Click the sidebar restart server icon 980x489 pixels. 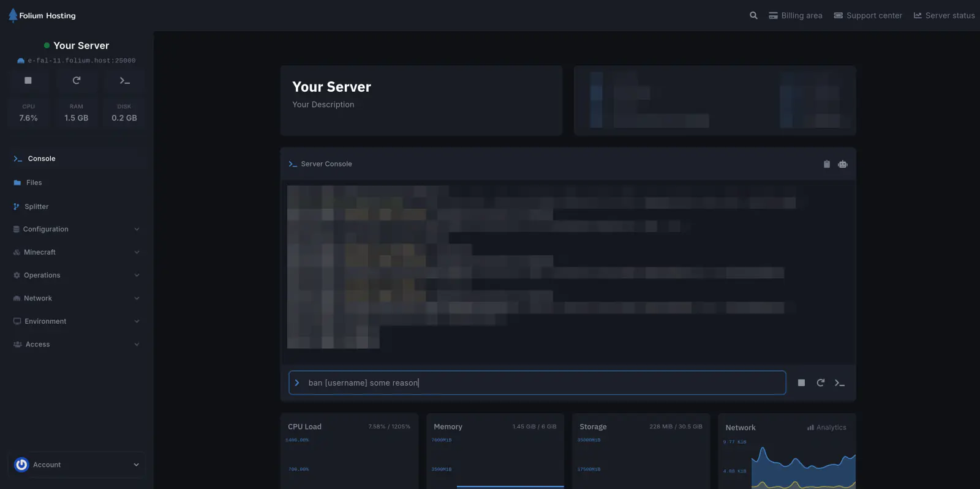(77, 80)
